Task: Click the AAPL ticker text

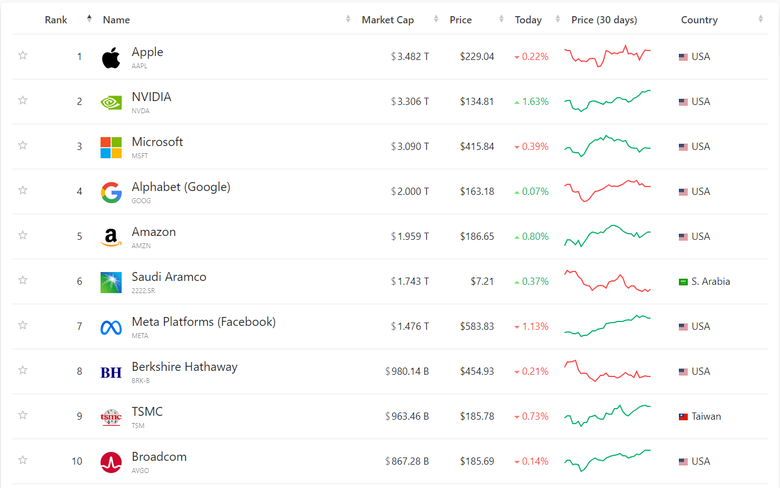Action: [139, 66]
